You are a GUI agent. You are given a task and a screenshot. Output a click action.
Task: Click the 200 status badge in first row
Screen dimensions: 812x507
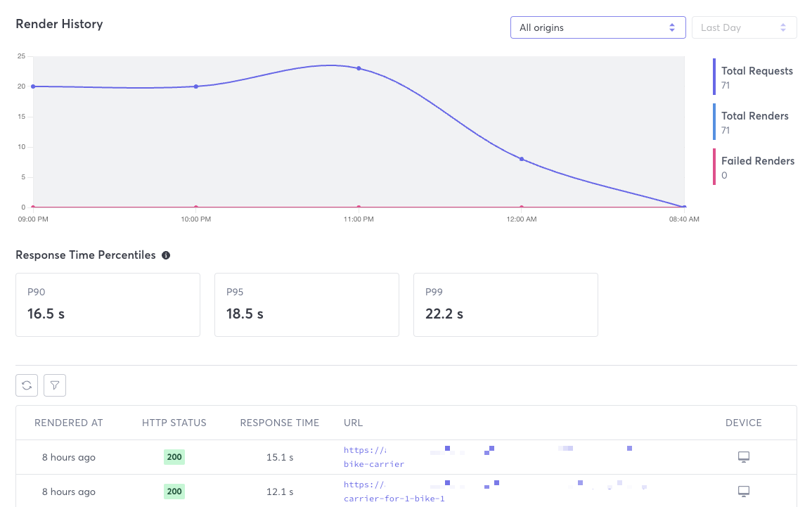pos(174,457)
